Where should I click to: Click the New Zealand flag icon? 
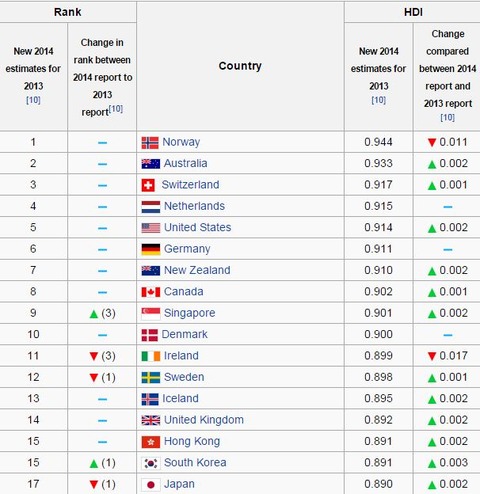(150, 271)
